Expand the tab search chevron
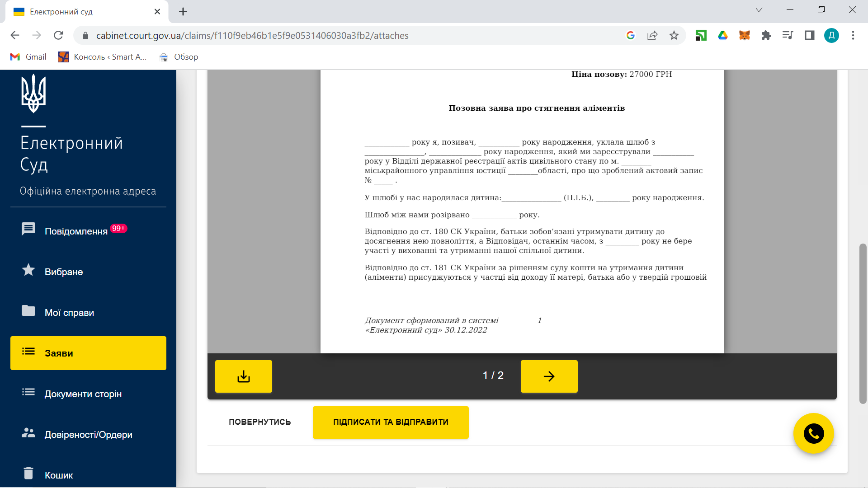This screenshot has height=488, width=868. 759,10
